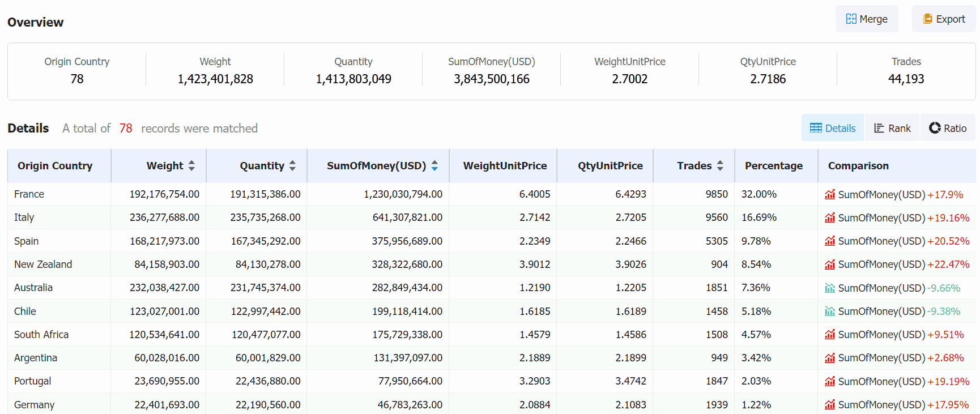This screenshot has width=980, height=414.
Task: Open Argentina comparison chart icon
Action: (830, 358)
